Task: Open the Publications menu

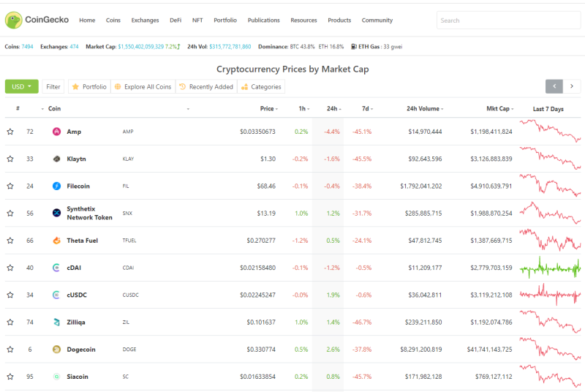Action: coord(264,20)
